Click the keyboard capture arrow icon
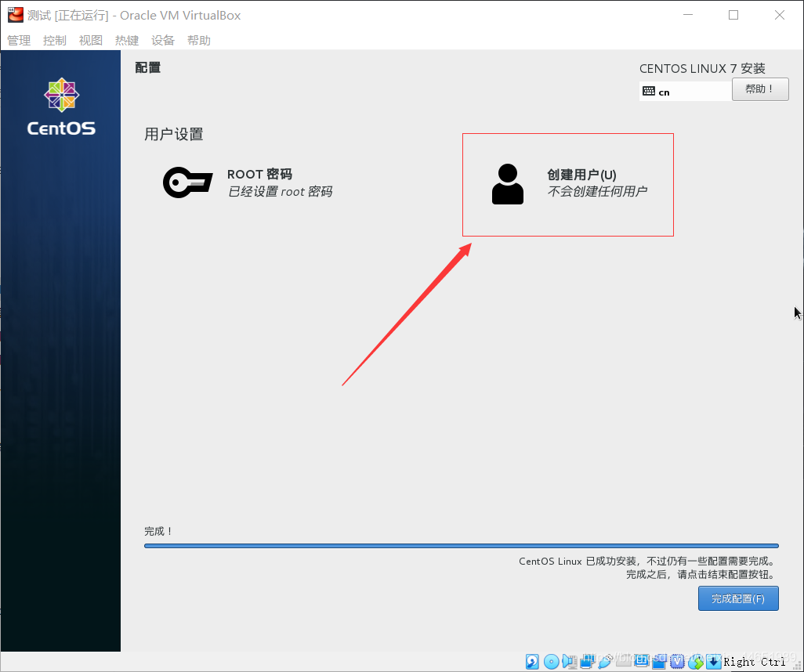 click(x=714, y=661)
